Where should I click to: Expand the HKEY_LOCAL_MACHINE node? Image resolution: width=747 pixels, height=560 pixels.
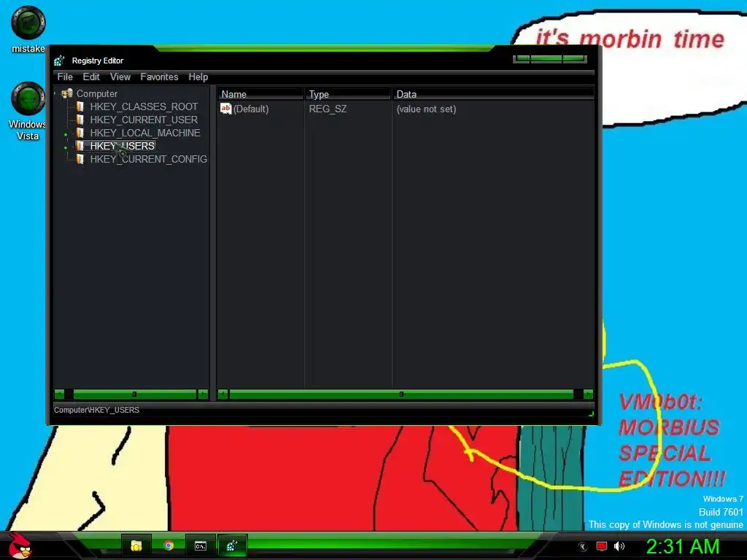66,135
